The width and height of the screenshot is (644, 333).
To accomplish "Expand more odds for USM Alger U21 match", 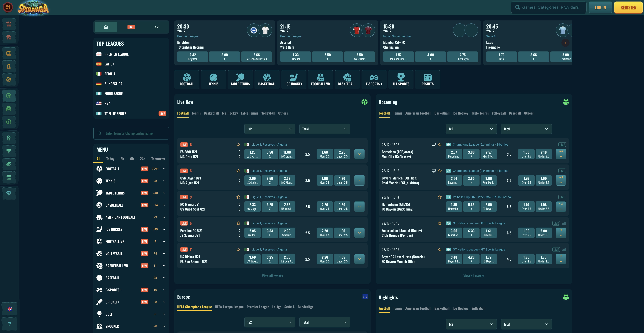I will tap(359, 180).
